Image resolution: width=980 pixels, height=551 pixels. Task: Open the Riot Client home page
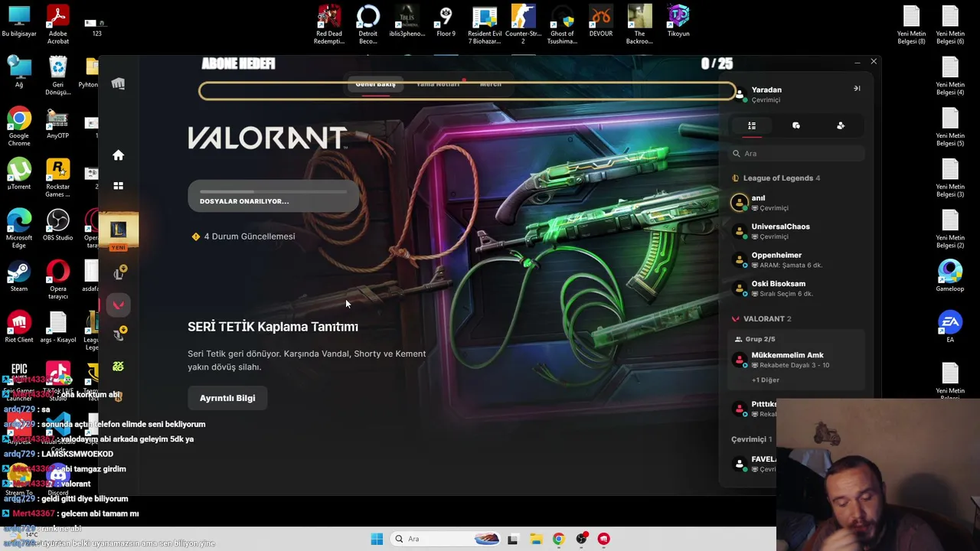click(x=118, y=155)
